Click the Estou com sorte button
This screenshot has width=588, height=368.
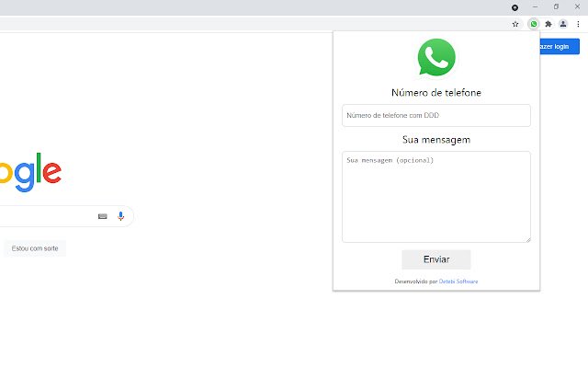tap(35, 248)
